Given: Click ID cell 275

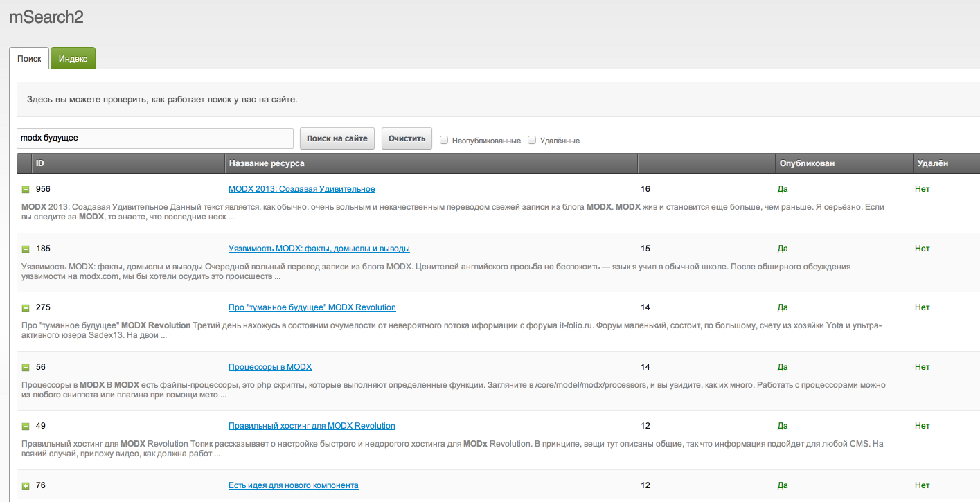Looking at the screenshot, I should 43,307.
